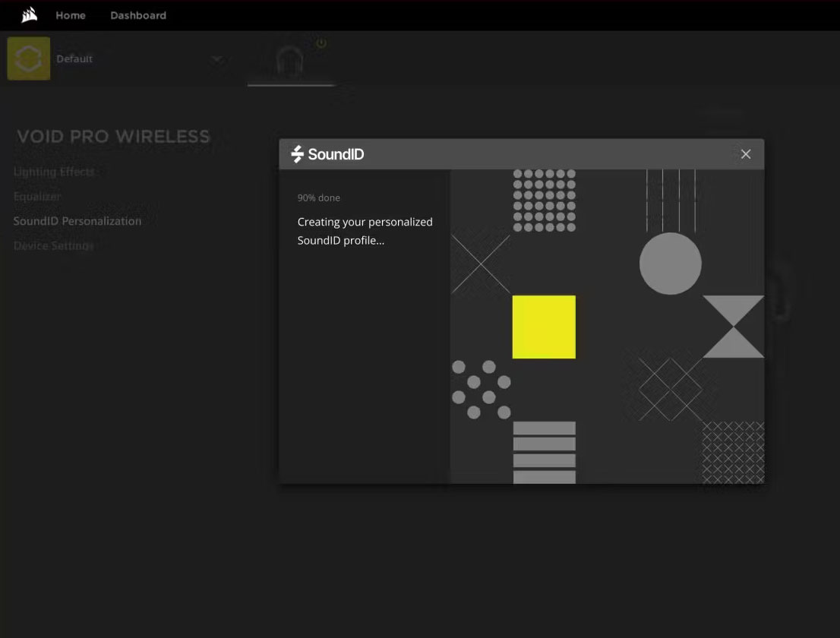Open SoundID Personalization section

77,221
